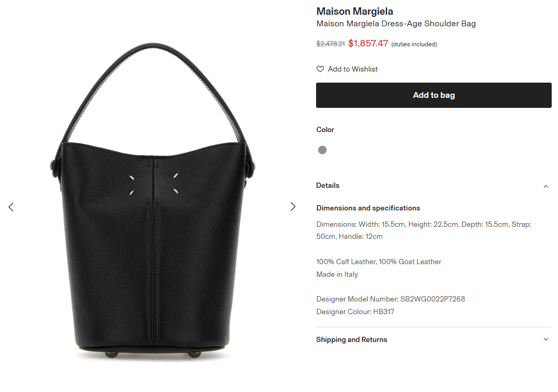Click the Designer Model Number text
558x392 pixels.
tap(390, 299)
